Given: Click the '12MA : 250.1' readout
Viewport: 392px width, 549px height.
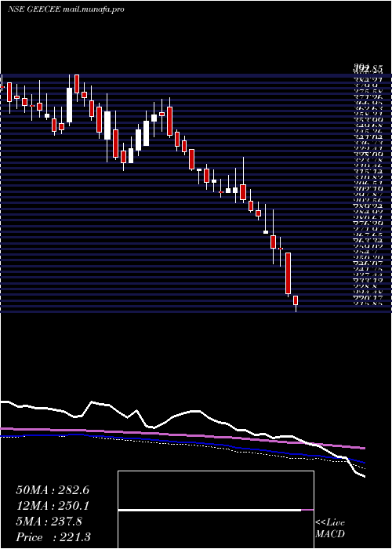Looking at the screenshot, I should [53, 506].
